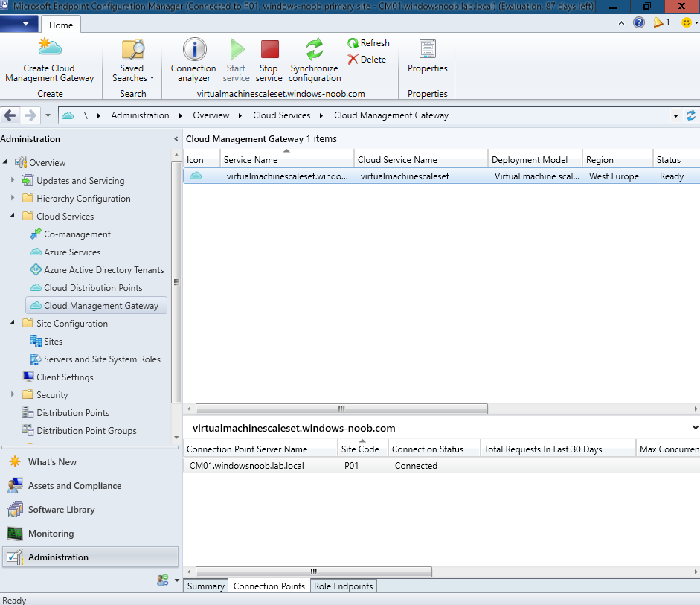The width and height of the screenshot is (700, 605).
Task: Open the Assets and Compliance workspace
Action: (74, 485)
